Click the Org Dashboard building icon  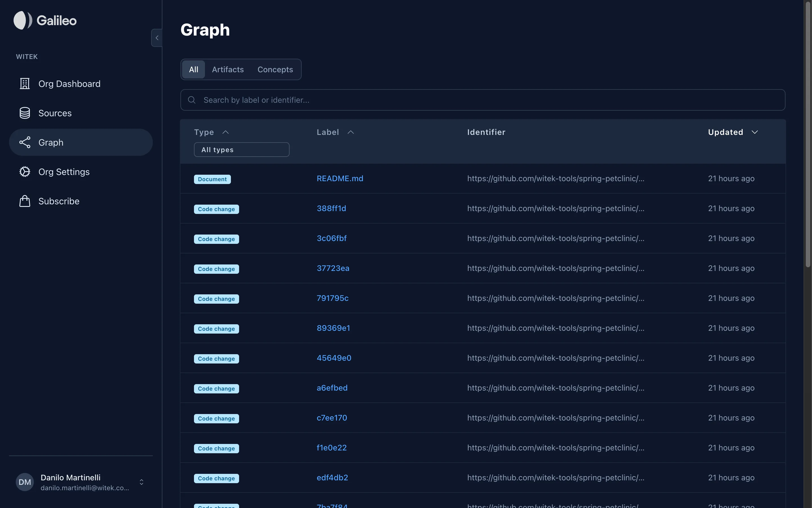pyautogui.click(x=25, y=84)
